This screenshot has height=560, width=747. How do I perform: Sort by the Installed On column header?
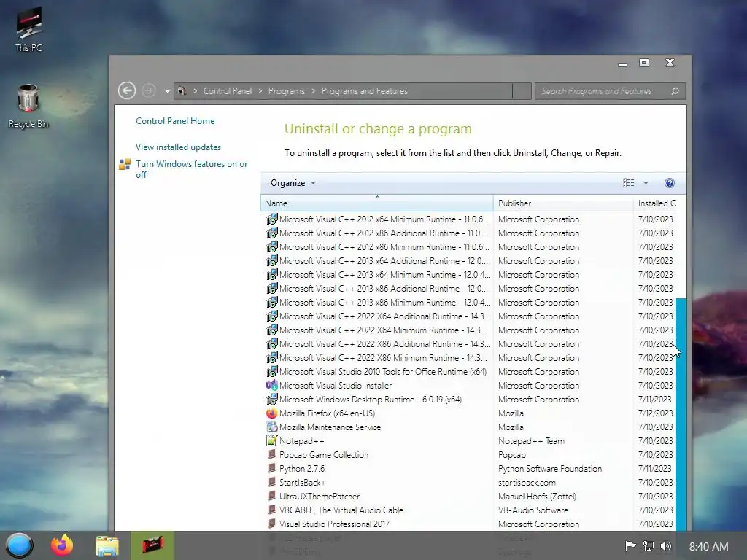(657, 203)
